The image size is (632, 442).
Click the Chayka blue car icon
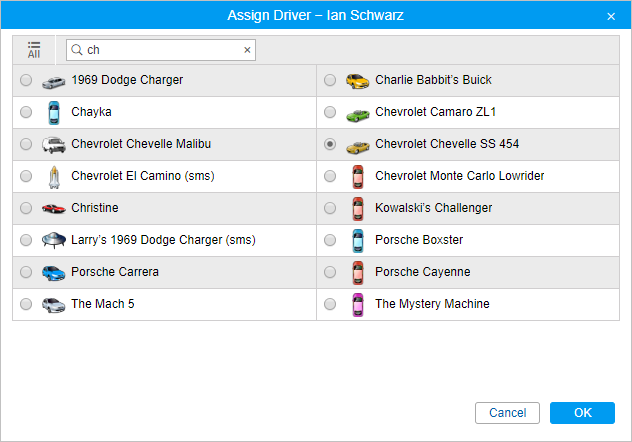pyautogui.click(x=53, y=112)
